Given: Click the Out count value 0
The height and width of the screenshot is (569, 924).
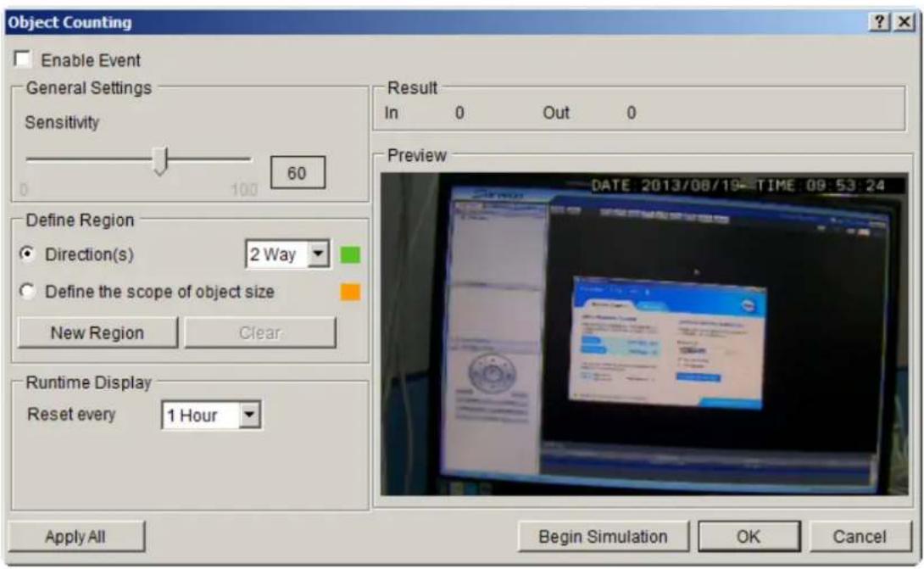Looking at the screenshot, I should click(632, 113).
